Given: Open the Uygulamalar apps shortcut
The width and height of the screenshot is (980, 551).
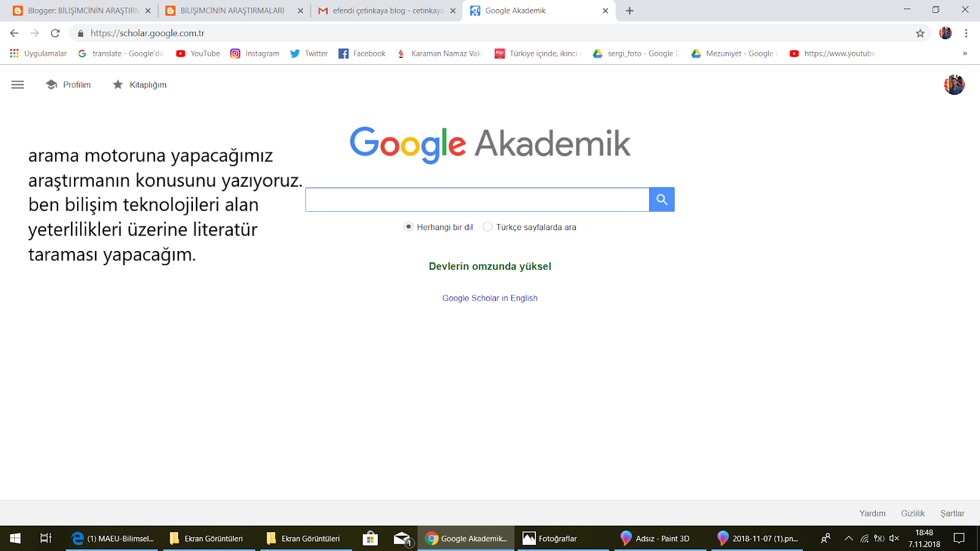Looking at the screenshot, I should click(39, 53).
